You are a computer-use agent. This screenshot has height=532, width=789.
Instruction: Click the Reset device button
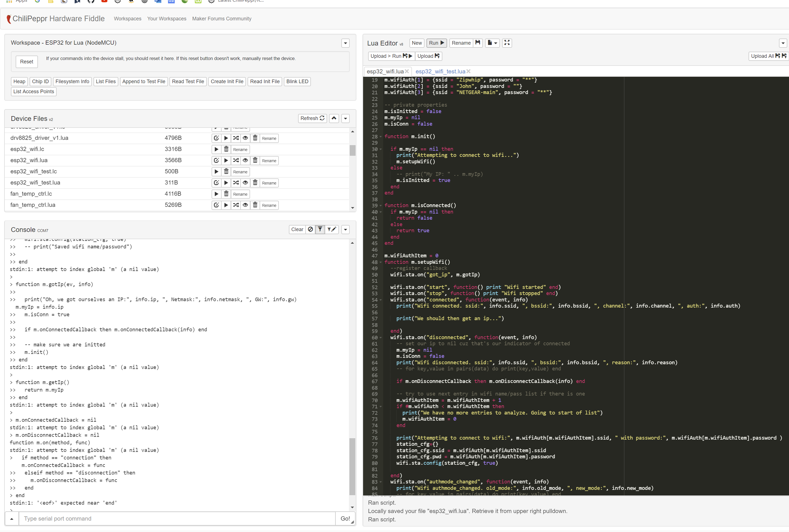(27, 62)
